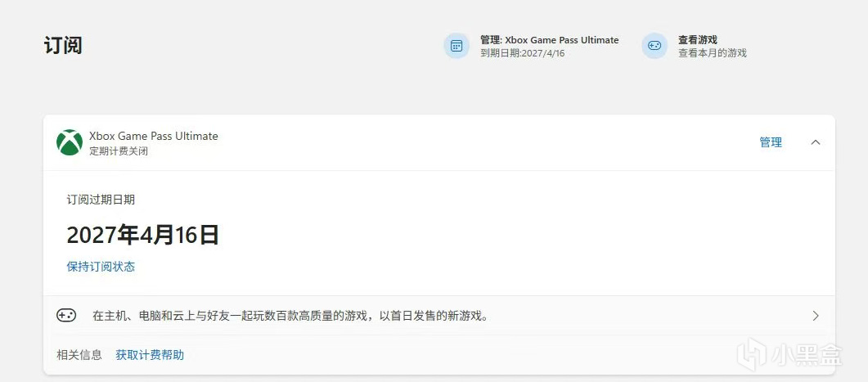Click 到期日期:2027/4/16 text in header
Viewport: 868px width, 382px height.
coord(523,53)
